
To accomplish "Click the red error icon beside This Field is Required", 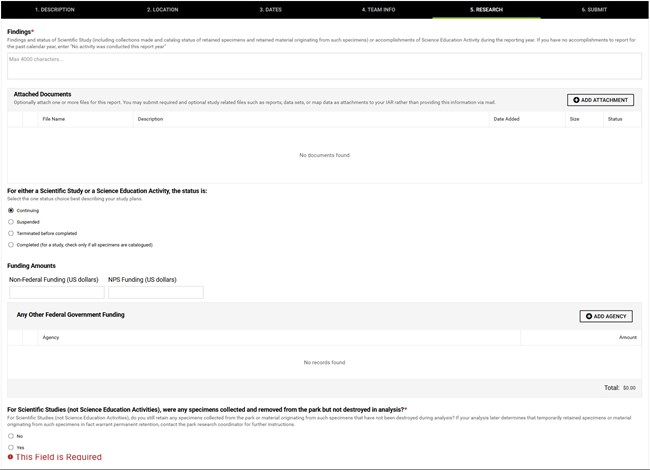I will pos(10,457).
